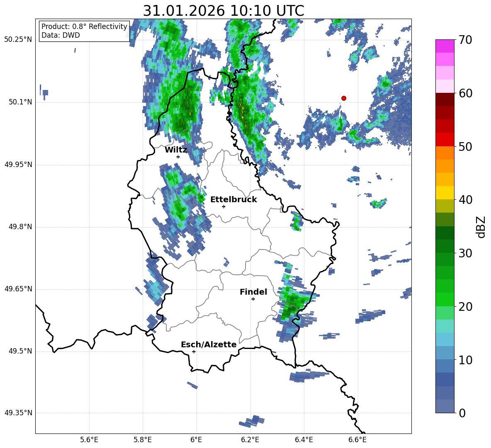Click the colorbar tick label 20
Screen dimensions: 491x448
click(465, 307)
